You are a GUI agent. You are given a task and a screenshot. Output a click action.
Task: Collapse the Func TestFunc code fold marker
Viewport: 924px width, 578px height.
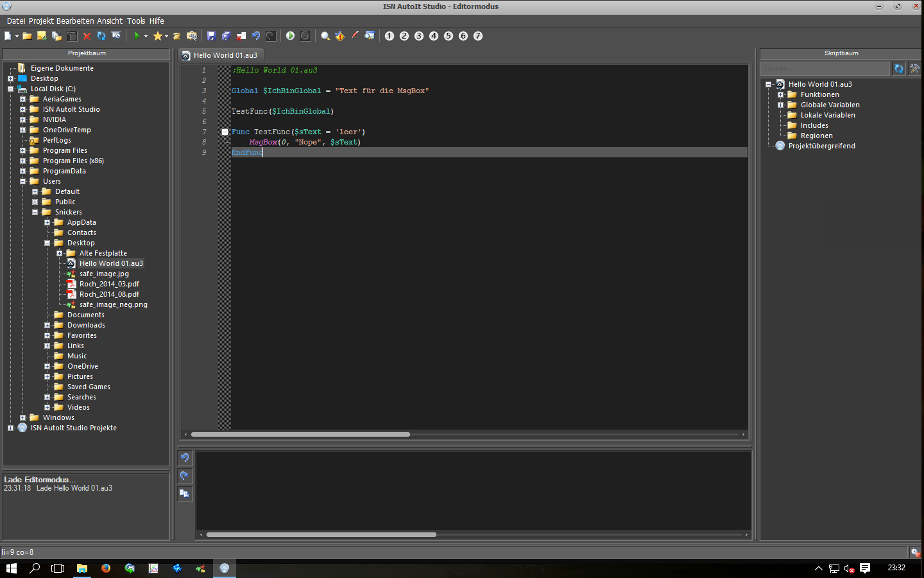[225, 132]
